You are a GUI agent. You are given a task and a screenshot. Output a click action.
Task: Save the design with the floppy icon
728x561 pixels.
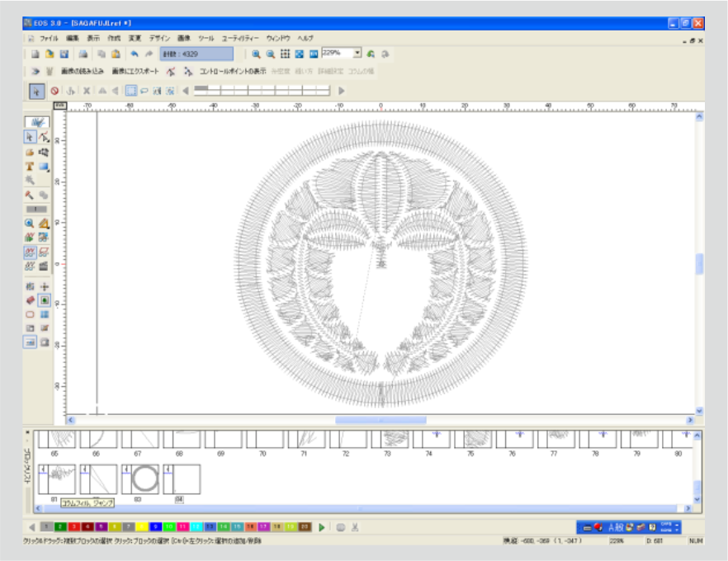pyautogui.click(x=64, y=54)
